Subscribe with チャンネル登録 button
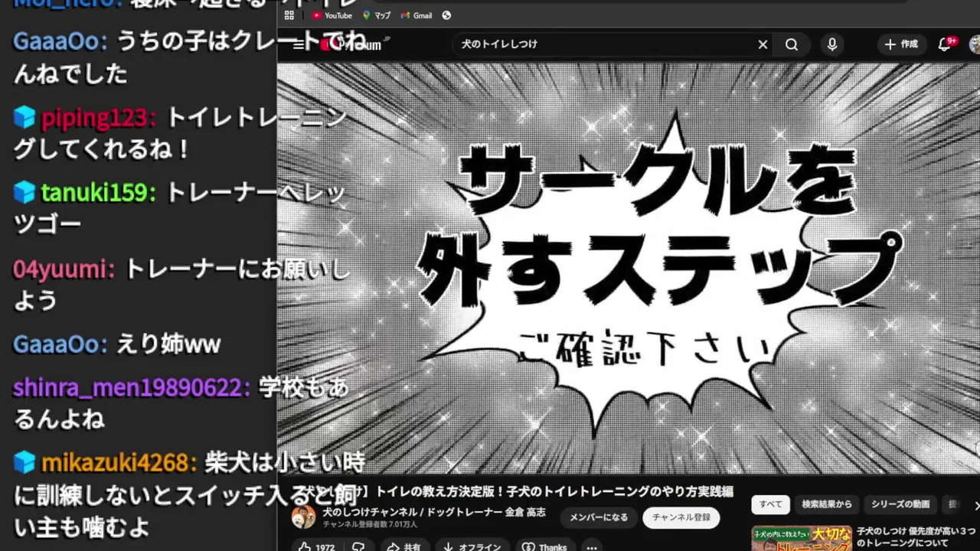Viewport: 980px width, 551px height. pos(681,517)
